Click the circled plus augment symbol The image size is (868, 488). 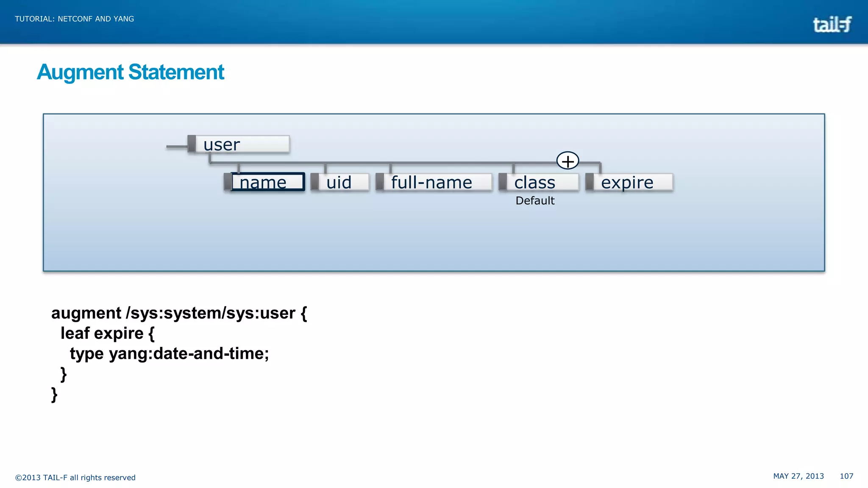568,161
